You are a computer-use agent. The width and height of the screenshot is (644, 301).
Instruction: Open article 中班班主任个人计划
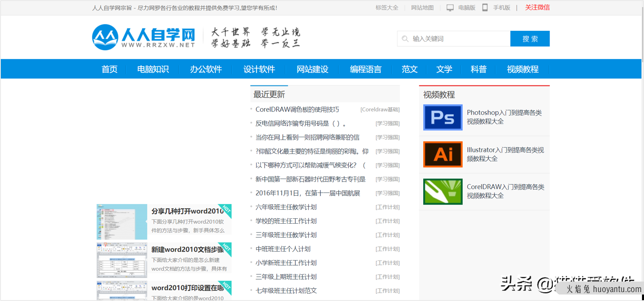pyautogui.click(x=283, y=249)
